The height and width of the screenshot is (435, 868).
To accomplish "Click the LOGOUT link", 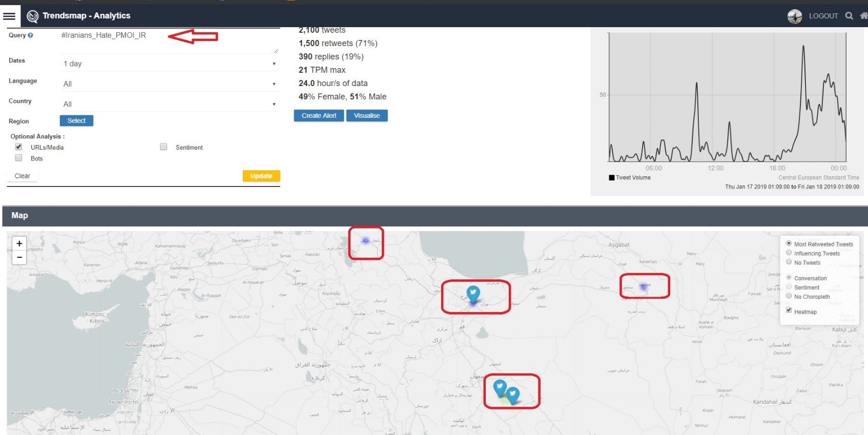I will [x=823, y=16].
